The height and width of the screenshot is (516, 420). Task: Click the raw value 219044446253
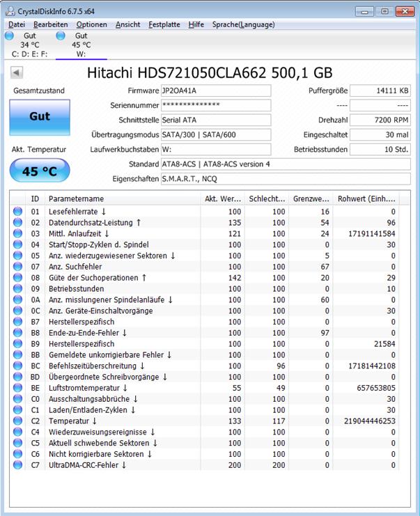pyautogui.click(x=370, y=421)
